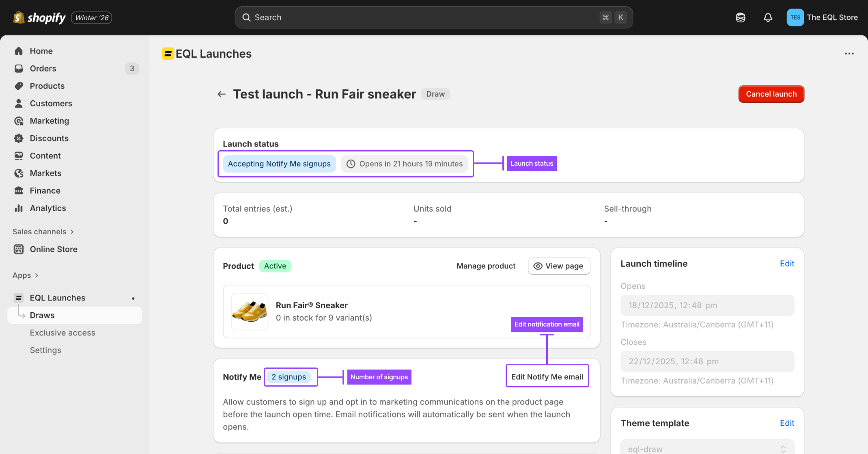
Task: Click the Winter '26 edition badge
Action: (92, 17)
